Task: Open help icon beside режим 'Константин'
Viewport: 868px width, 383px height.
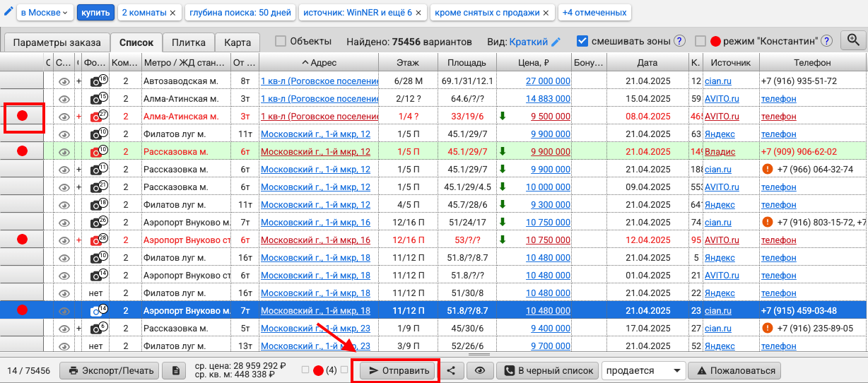Action: pos(826,41)
